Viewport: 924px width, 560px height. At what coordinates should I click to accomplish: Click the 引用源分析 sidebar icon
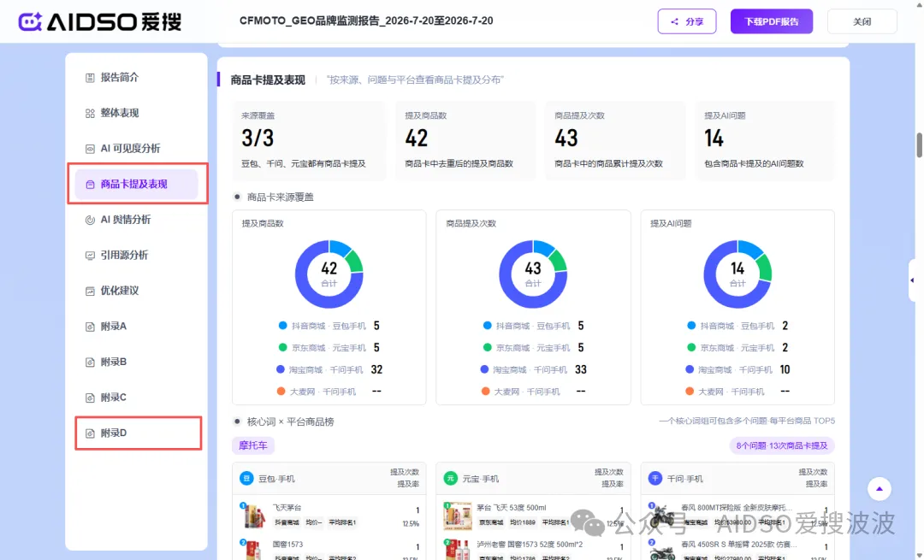[x=90, y=255]
